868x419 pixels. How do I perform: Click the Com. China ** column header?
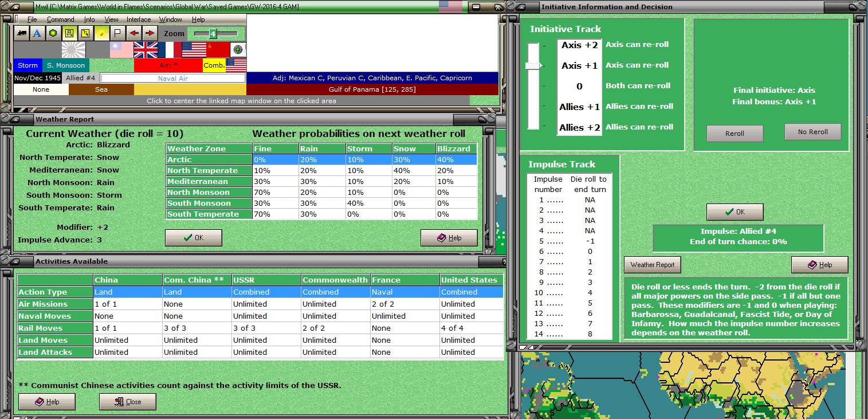[x=197, y=280]
